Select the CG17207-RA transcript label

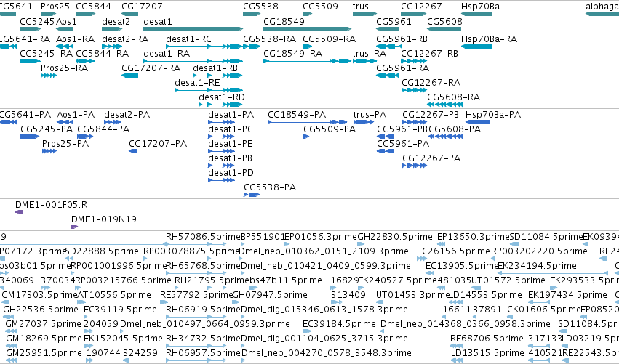pyautogui.click(x=151, y=68)
